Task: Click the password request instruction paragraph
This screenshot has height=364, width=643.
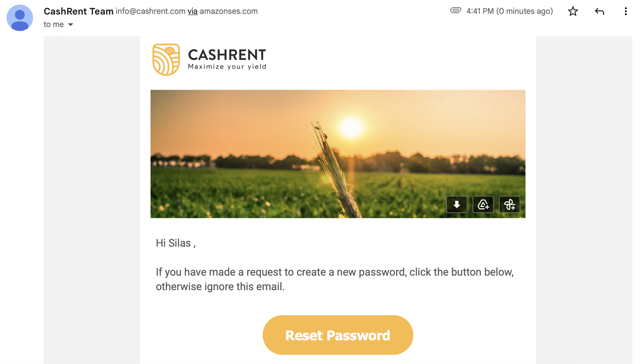Action: (334, 279)
